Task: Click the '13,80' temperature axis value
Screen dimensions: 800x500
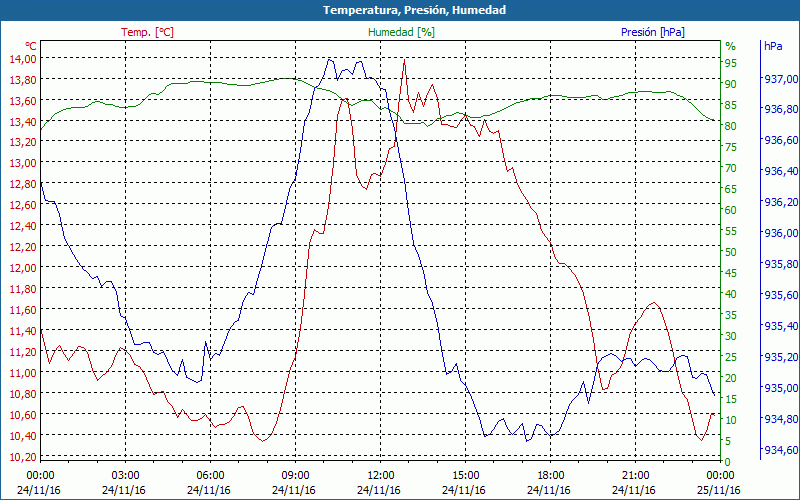Action: coord(23,79)
